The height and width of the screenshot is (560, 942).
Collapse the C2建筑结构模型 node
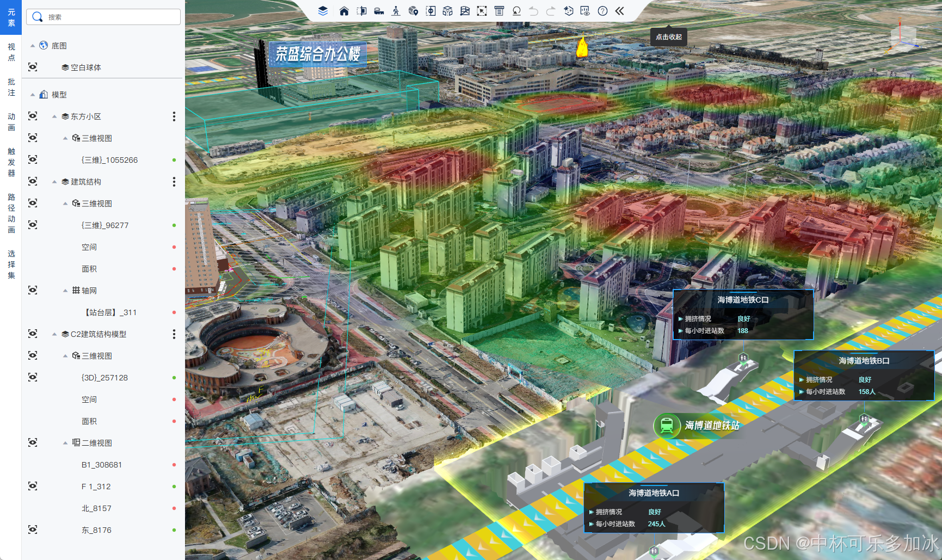pos(54,334)
